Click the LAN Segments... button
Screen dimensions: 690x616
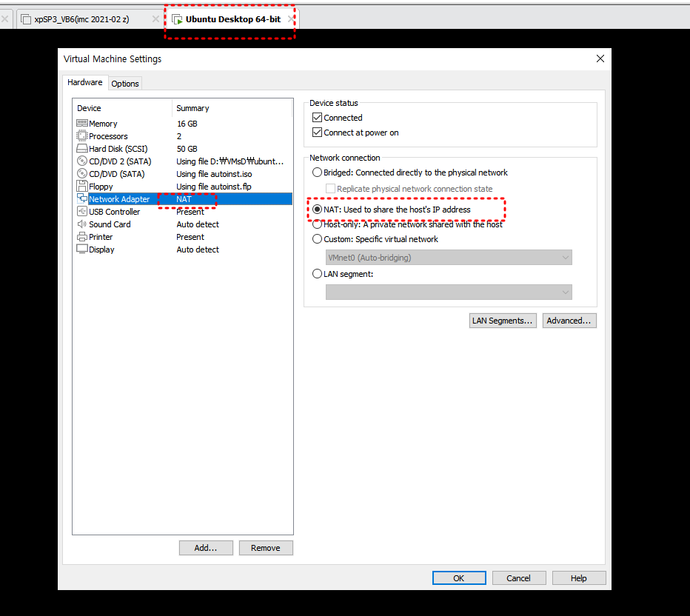(503, 321)
